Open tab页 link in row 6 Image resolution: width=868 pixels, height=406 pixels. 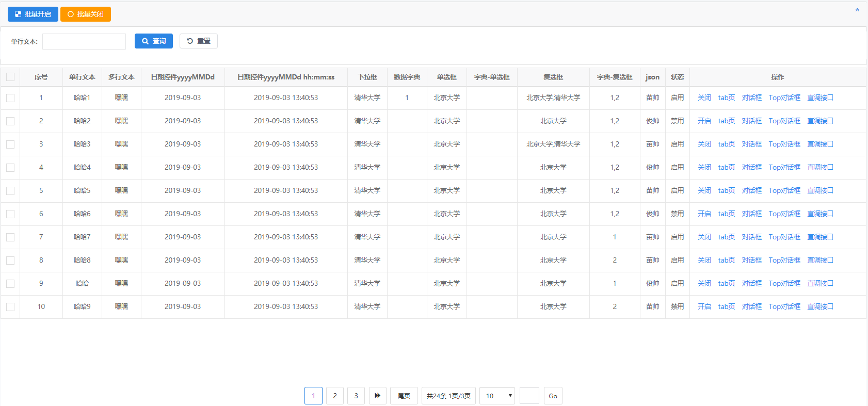point(727,214)
